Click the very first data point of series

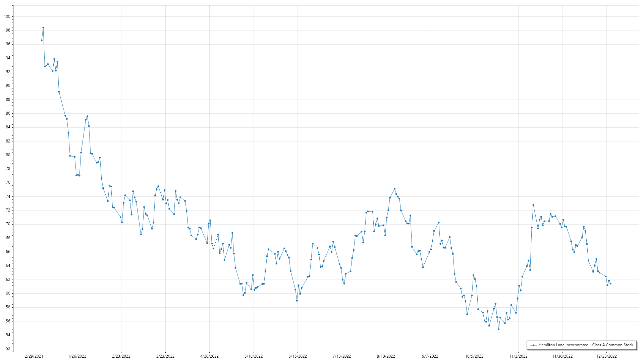pos(42,40)
